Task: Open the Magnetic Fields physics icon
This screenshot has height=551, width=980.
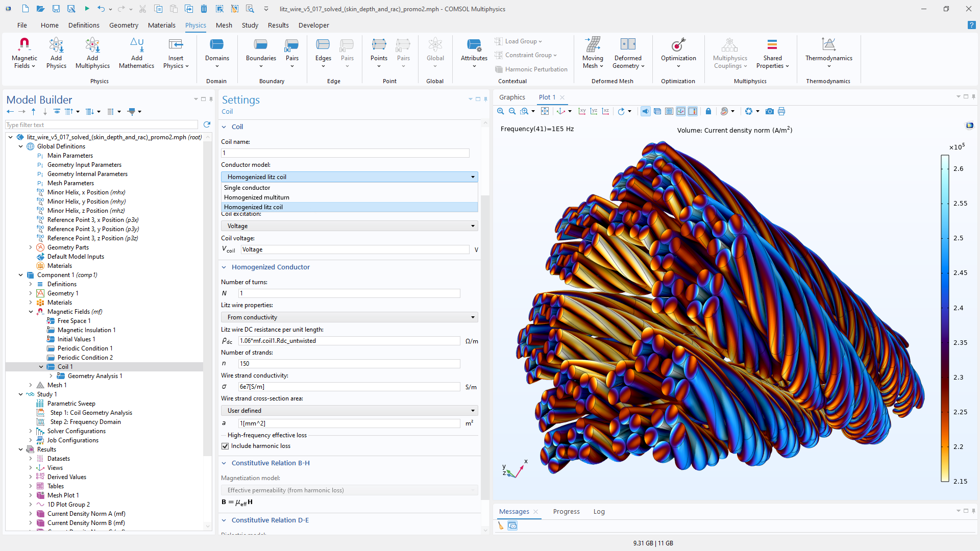Action: click(x=24, y=45)
